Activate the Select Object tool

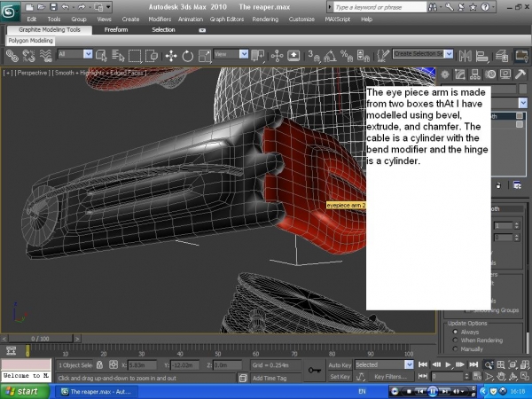101,56
